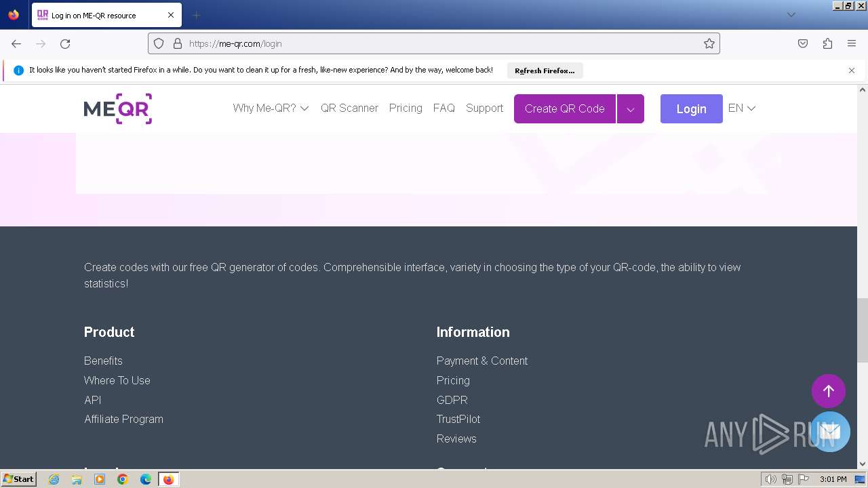Image resolution: width=868 pixels, height=488 pixels.
Task: Open the Benefits footer link
Action: tap(103, 361)
